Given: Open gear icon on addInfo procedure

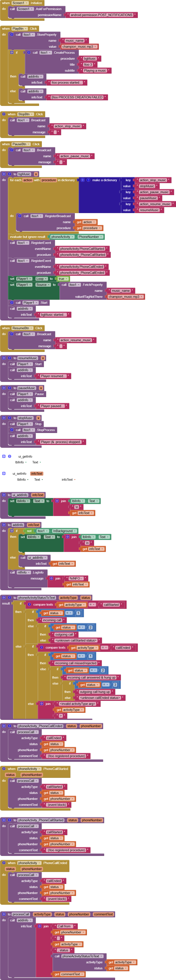Looking at the screenshot, I should tap(4, 525).
